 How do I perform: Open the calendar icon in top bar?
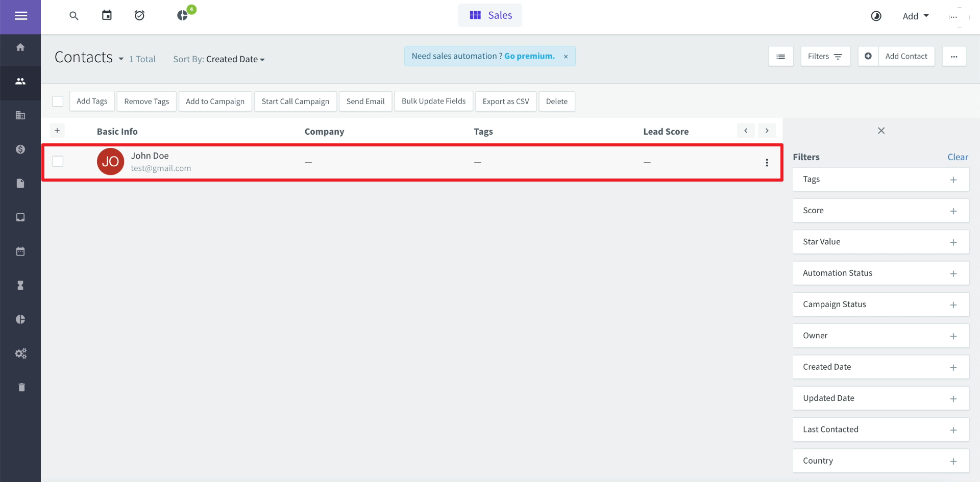[107, 15]
